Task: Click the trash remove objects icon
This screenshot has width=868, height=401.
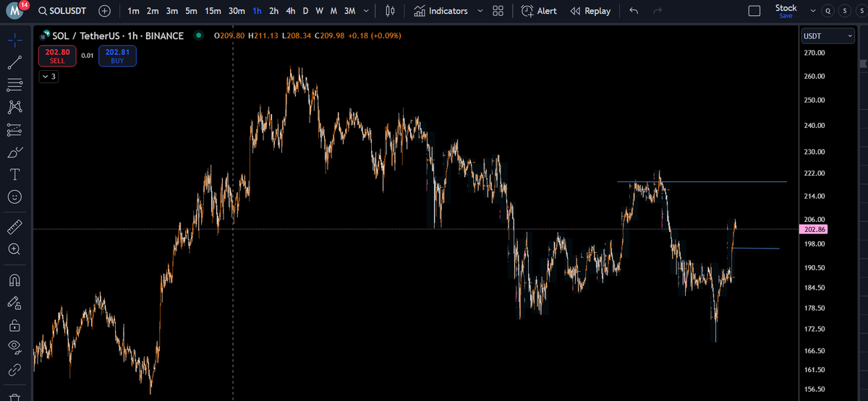Action: pos(14,396)
